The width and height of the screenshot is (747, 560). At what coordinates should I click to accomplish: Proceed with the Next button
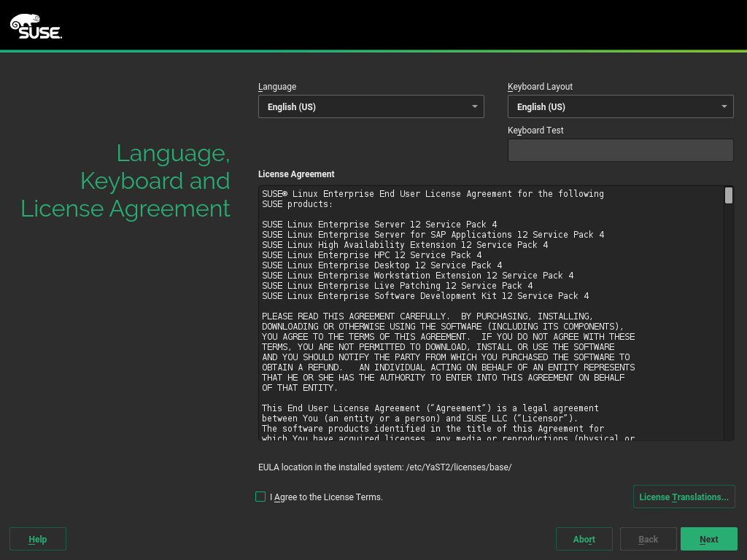click(708, 539)
